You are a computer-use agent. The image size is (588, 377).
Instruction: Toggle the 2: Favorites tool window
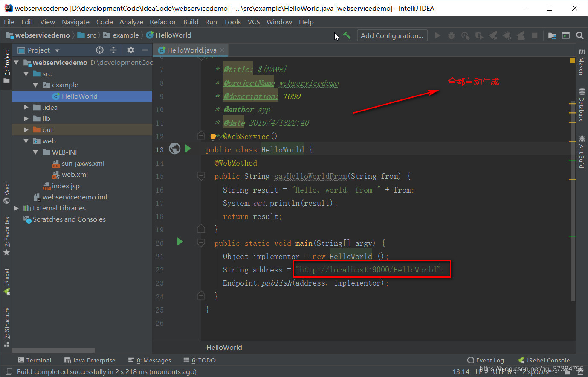click(6, 236)
